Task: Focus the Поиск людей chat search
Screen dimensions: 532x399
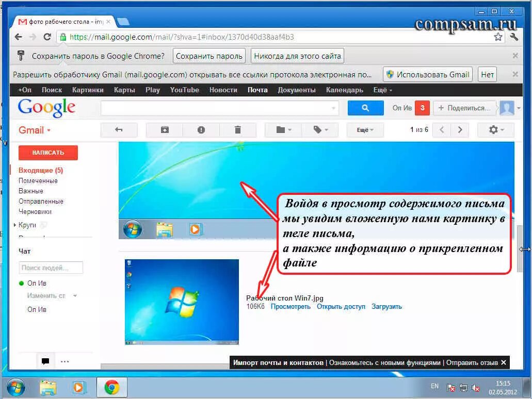Action: coord(51,268)
